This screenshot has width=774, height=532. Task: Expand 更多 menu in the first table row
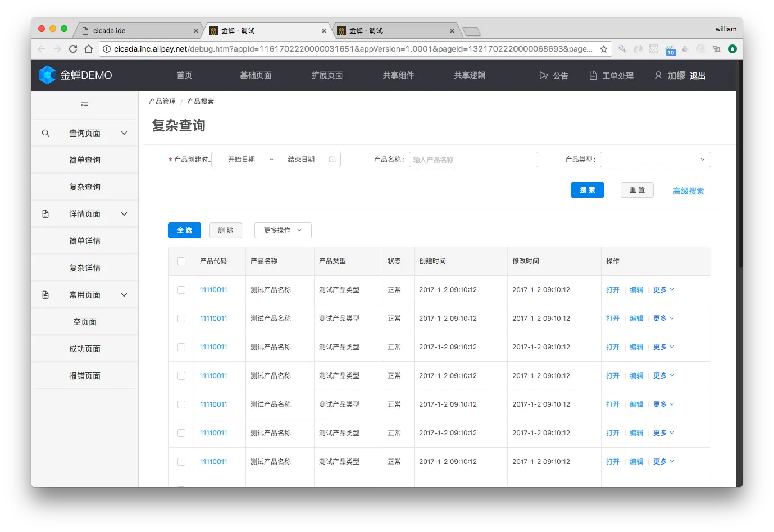663,290
